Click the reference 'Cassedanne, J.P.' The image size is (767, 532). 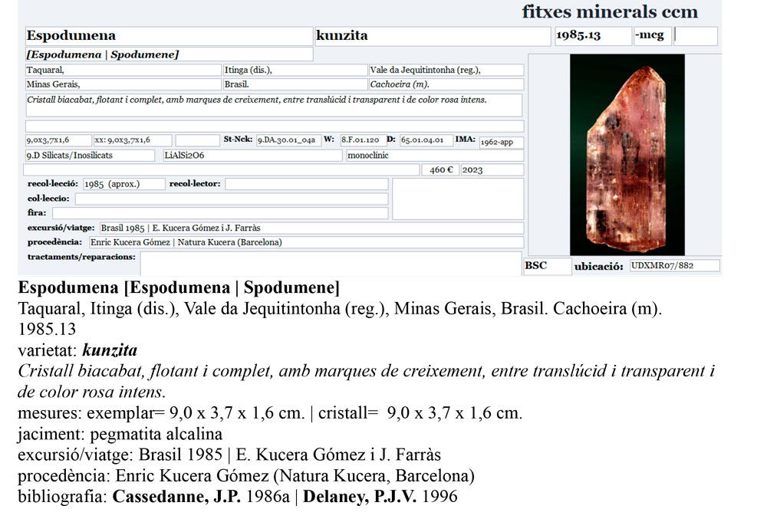tap(176, 496)
